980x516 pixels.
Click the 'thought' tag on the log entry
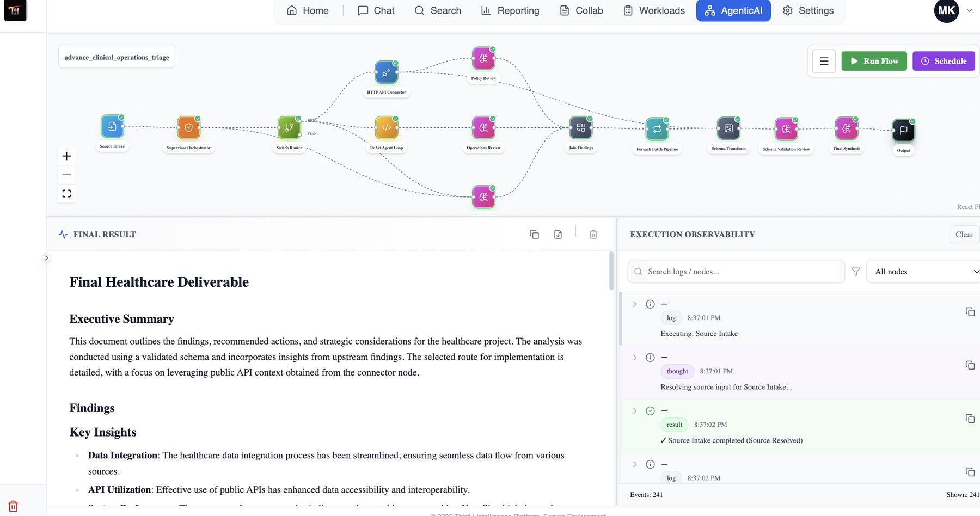click(677, 371)
